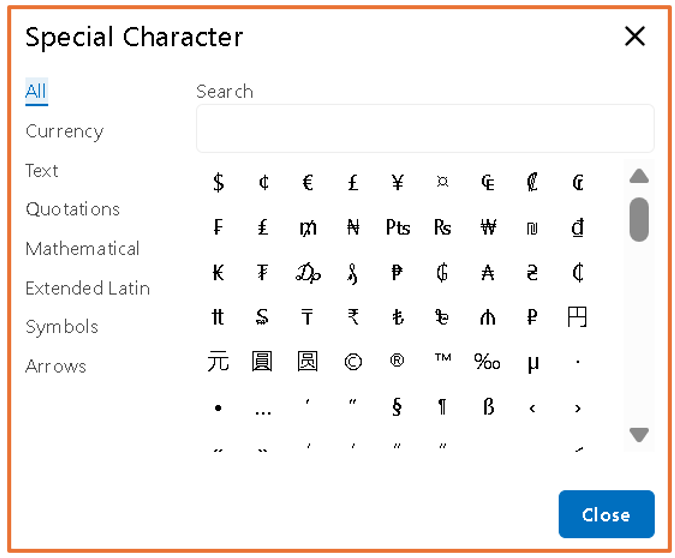The height and width of the screenshot is (558, 675).
Task: Choose the section sign § character
Action: [x=397, y=406]
